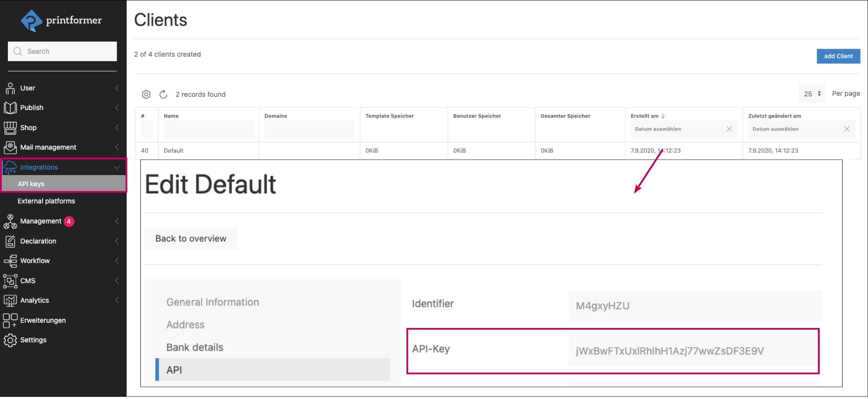Sort by Erstellt am column header
This screenshot has height=399, width=868.
coord(644,116)
